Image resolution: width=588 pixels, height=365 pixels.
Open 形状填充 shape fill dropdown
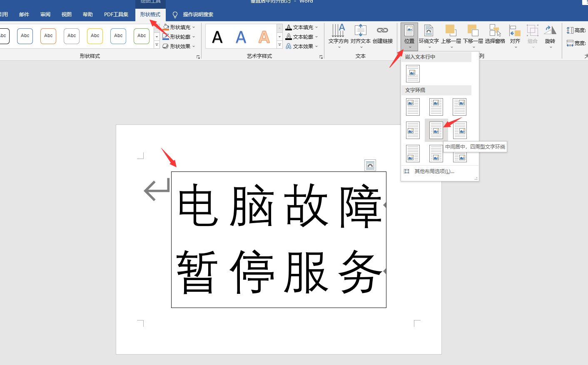(x=179, y=27)
